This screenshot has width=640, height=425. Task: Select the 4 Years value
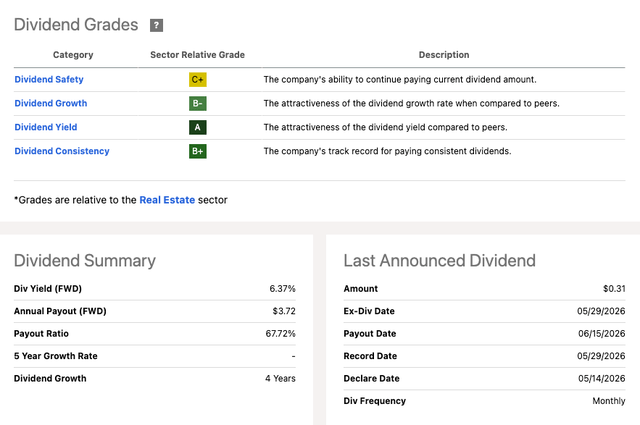280,378
